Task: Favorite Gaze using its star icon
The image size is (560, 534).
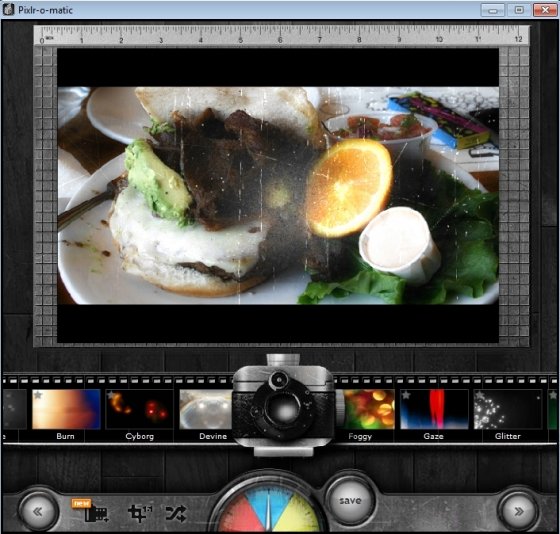Action: [x=405, y=394]
